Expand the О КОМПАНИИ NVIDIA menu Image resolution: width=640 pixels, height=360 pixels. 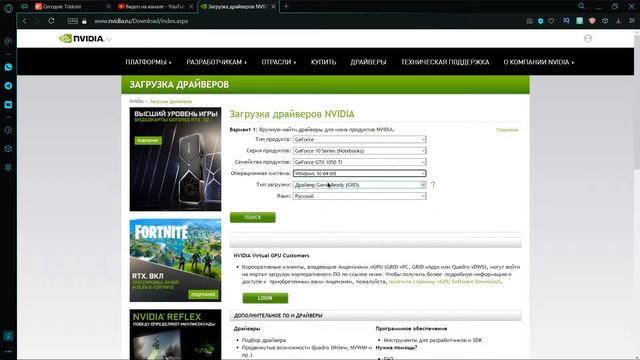point(538,62)
